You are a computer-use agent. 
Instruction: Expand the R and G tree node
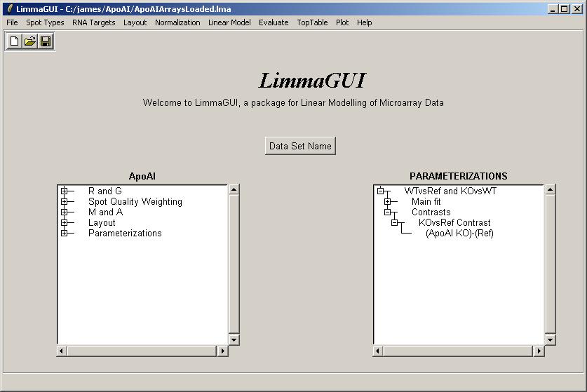[x=65, y=191]
